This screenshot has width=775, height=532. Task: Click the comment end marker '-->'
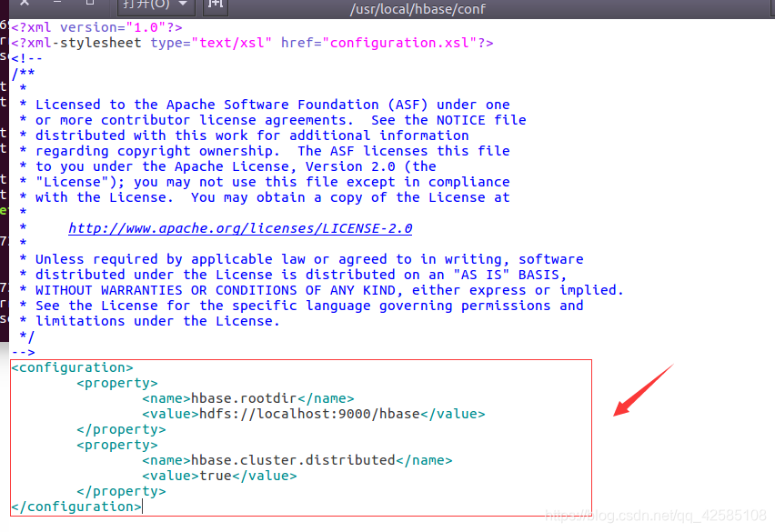coord(23,352)
